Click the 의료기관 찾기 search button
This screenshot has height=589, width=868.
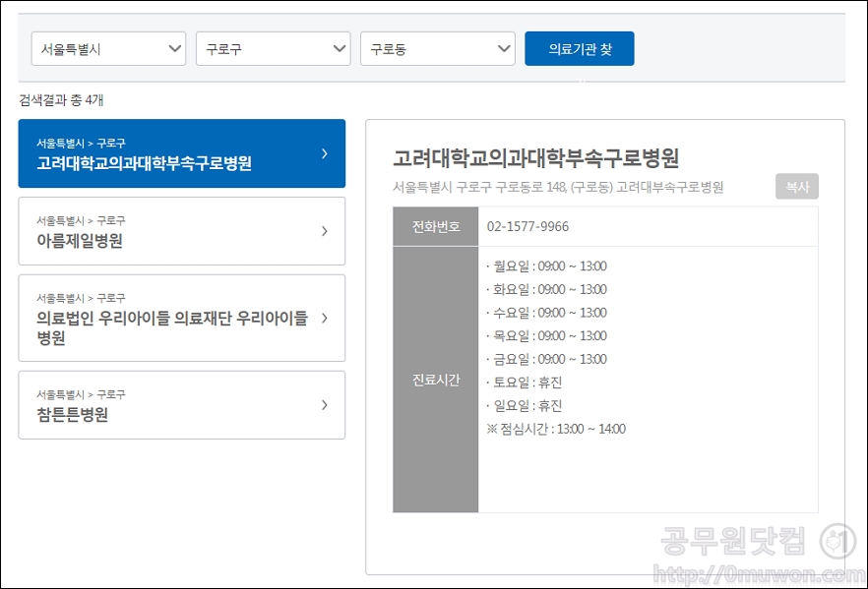(x=579, y=48)
